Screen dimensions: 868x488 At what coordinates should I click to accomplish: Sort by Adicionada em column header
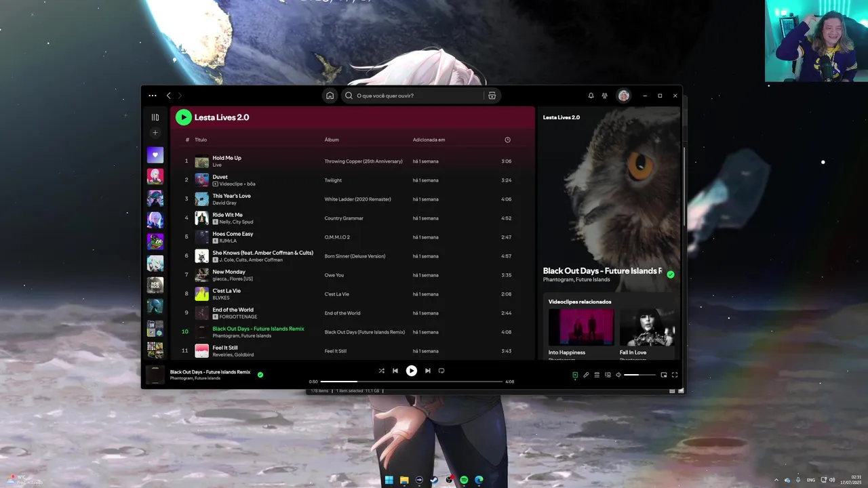pyautogui.click(x=429, y=140)
